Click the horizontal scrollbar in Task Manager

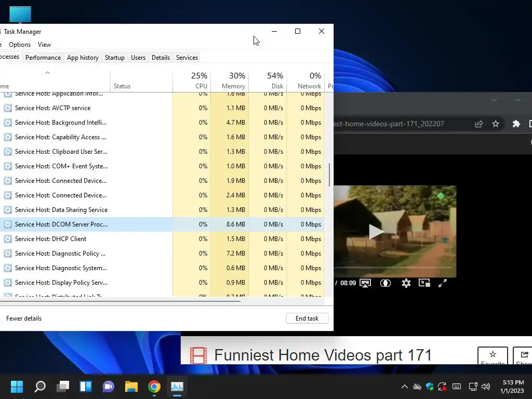pos(120,301)
